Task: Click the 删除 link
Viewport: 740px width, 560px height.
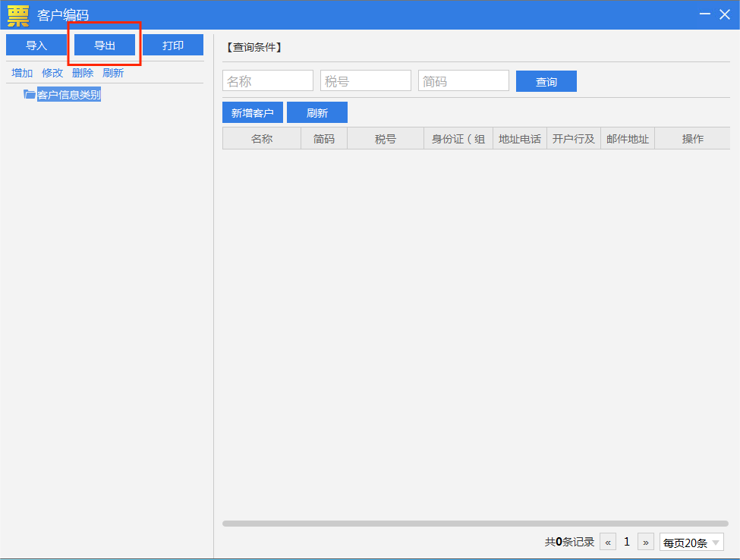Action: point(83,73)
